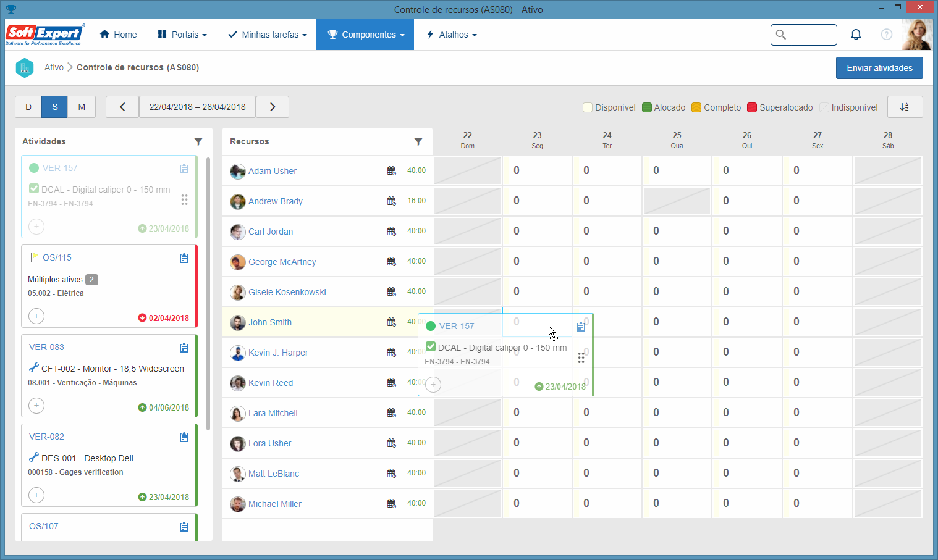
Task: Select Adam Usher's Monday 23 cell
Action: [x=537, y=170]
